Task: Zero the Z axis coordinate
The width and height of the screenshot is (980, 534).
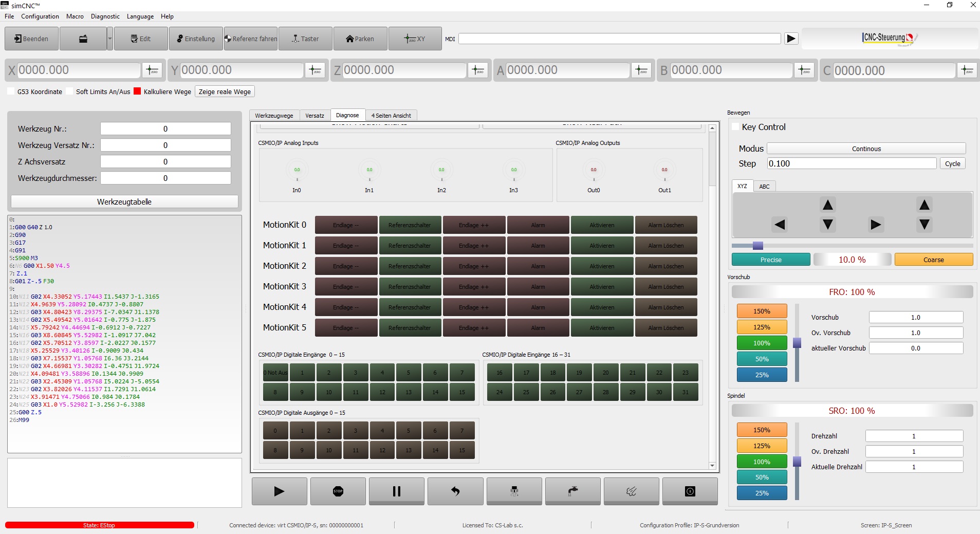Action: (x=478, y=70)
